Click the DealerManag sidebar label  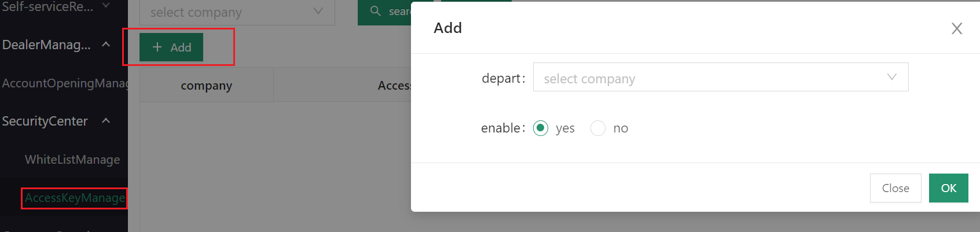pos(46,45)
